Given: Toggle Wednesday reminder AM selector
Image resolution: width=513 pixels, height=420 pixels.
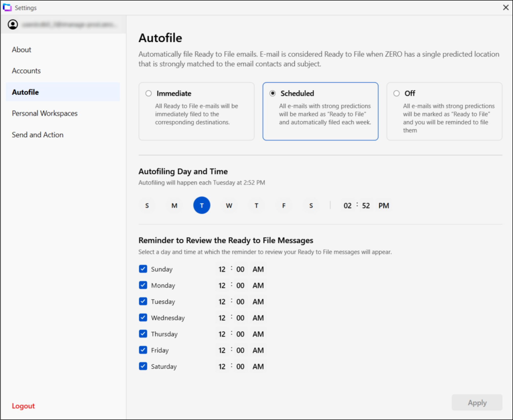Looking at the screenshot, I should [x=258, y=318].
